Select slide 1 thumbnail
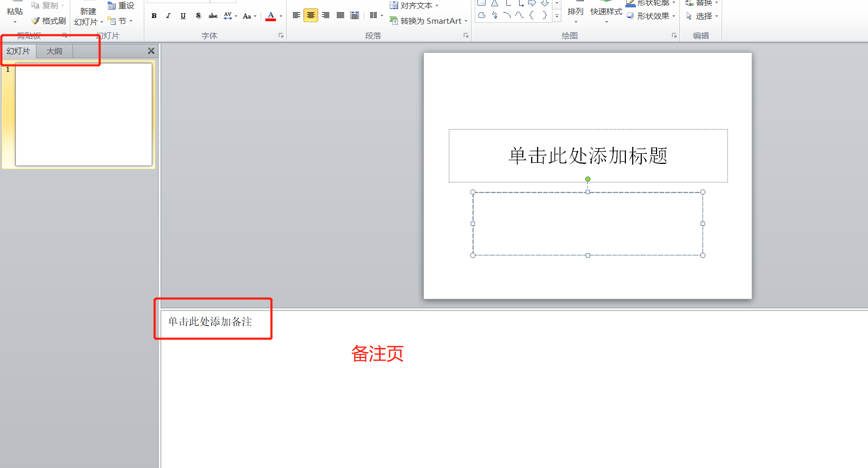This screenshot has height=468, width=868. (x=84, y=114)
